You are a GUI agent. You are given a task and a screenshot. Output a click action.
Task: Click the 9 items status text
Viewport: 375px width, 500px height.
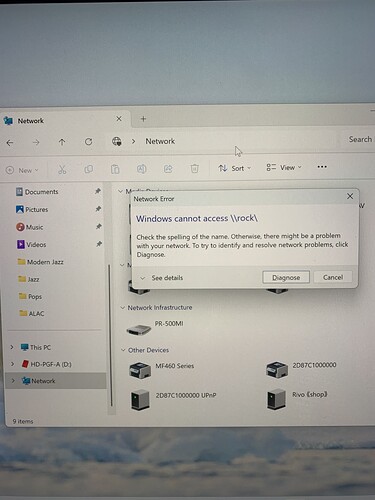23,421
